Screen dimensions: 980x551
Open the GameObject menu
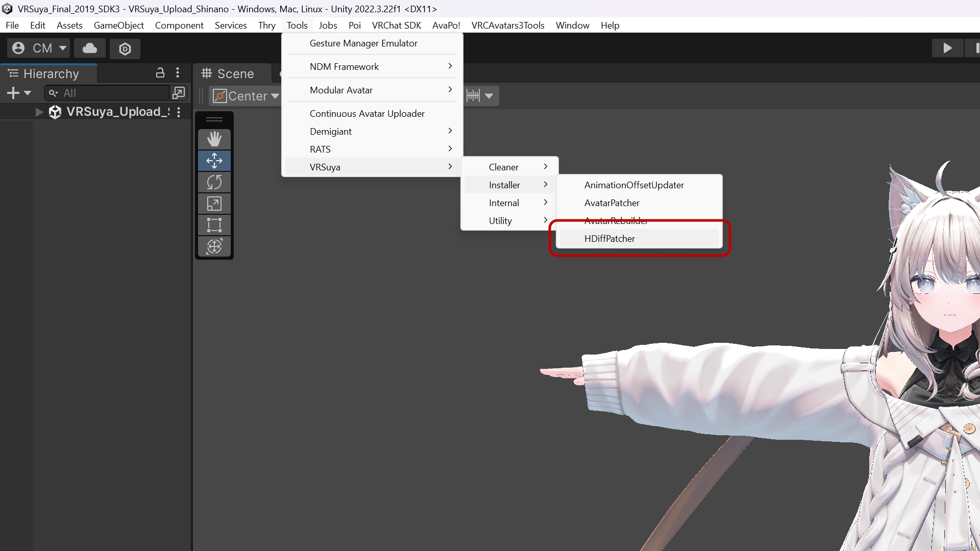[119, 26]
